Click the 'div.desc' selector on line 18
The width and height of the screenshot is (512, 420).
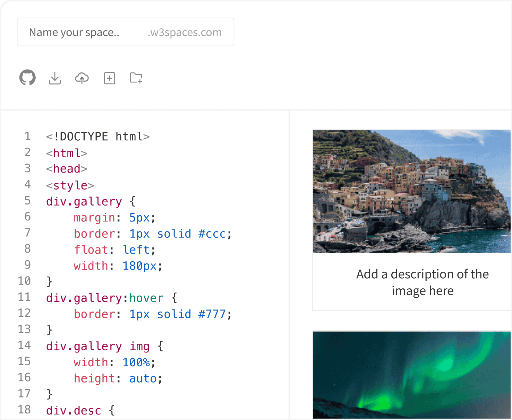(x=74, y=410)
